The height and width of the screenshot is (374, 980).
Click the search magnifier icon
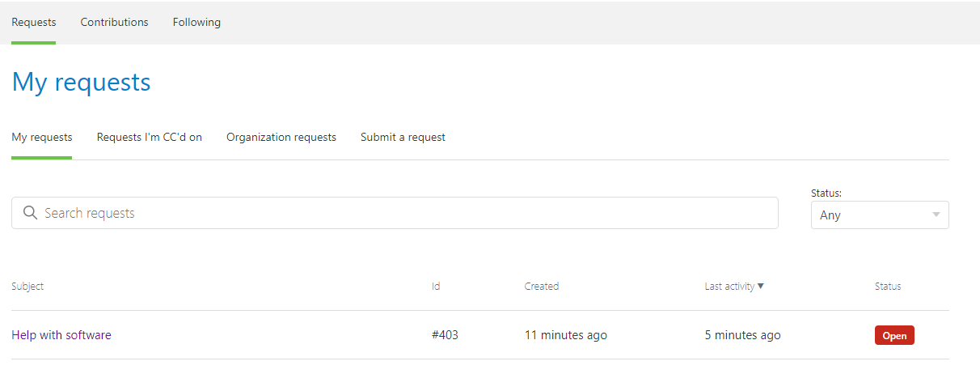click(x=30, y=213)
